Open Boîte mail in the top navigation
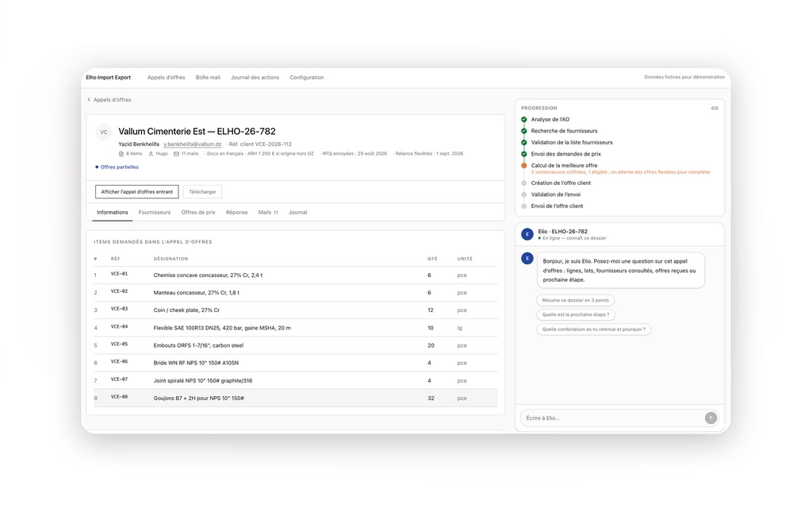 click(208, 78)
